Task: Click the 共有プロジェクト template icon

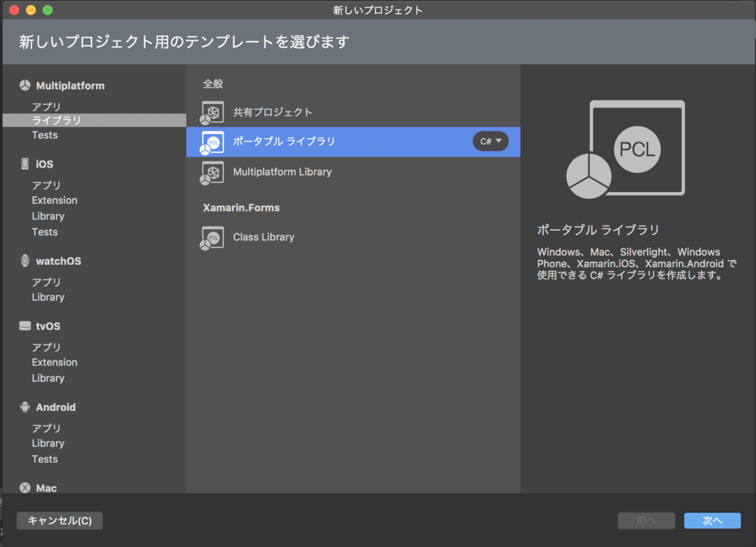Action: pyautogui.click(x=212, y=113)
